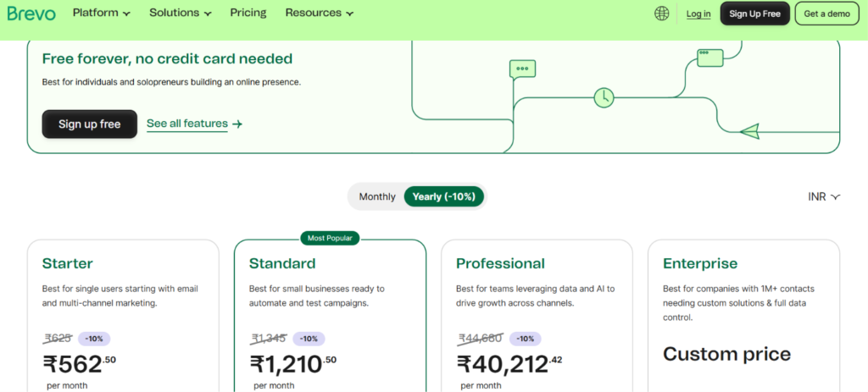Click the Starter plan title
The image size is (868, 392).
[x=68, y=263]
